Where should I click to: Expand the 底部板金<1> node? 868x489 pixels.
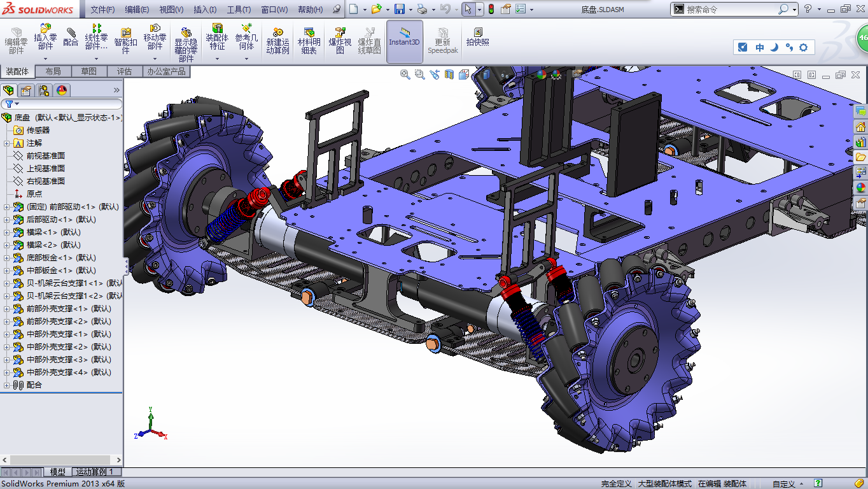(x=7, y=258)
